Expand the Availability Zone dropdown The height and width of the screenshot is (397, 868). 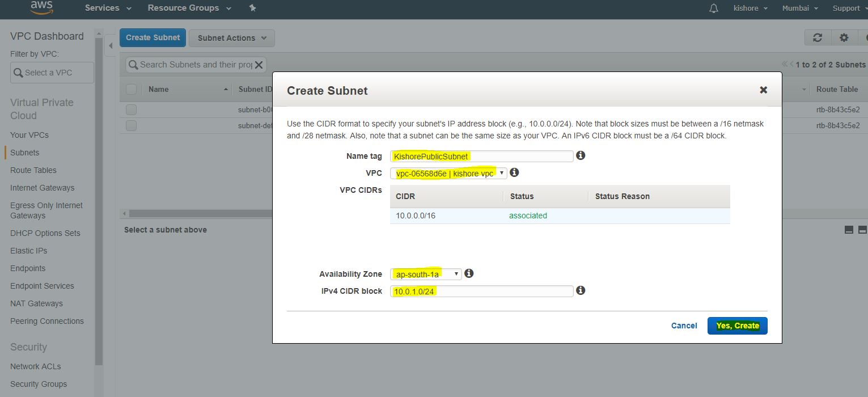(x=426, y=274)
